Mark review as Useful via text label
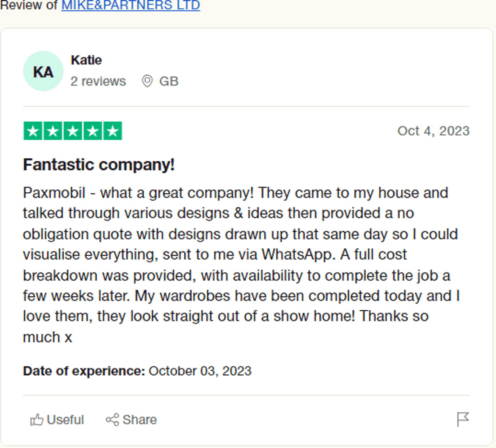 65,420
